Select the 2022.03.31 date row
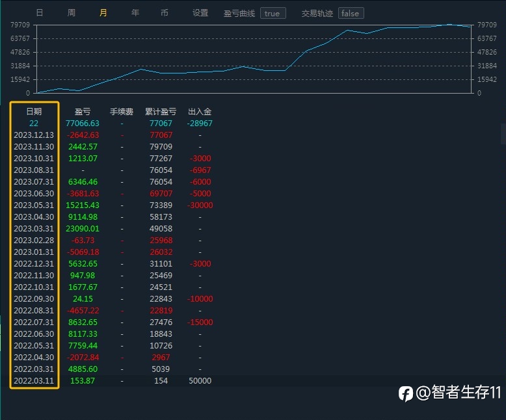506x420 pixels. (x=34, y=369)
